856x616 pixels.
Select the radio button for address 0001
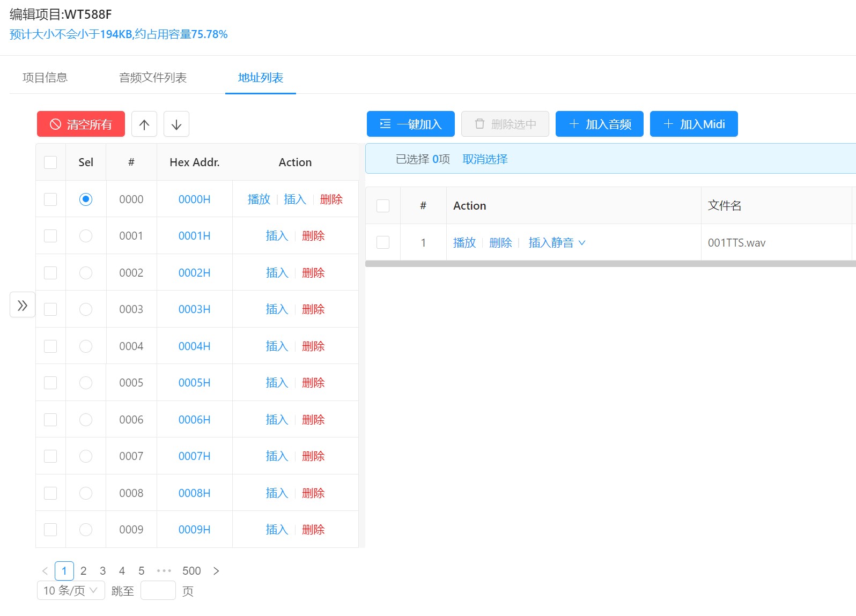coord(86,236)
